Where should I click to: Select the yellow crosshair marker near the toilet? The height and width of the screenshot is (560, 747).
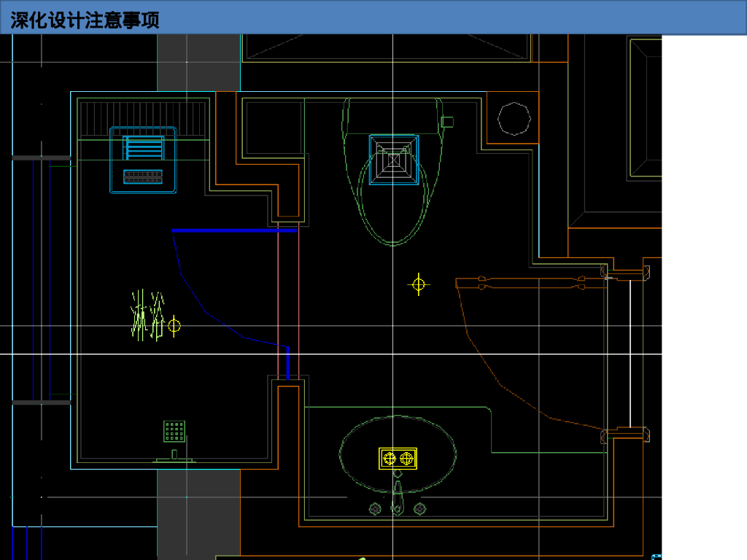point(418,284)
